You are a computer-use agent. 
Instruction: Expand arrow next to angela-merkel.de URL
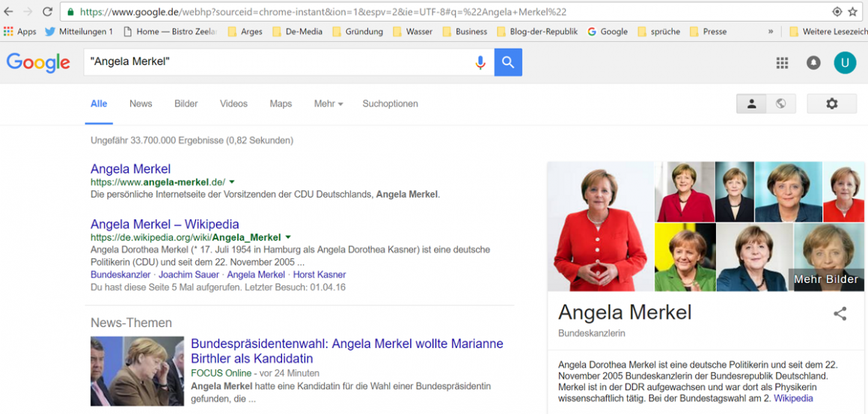(x=232, y=182)
